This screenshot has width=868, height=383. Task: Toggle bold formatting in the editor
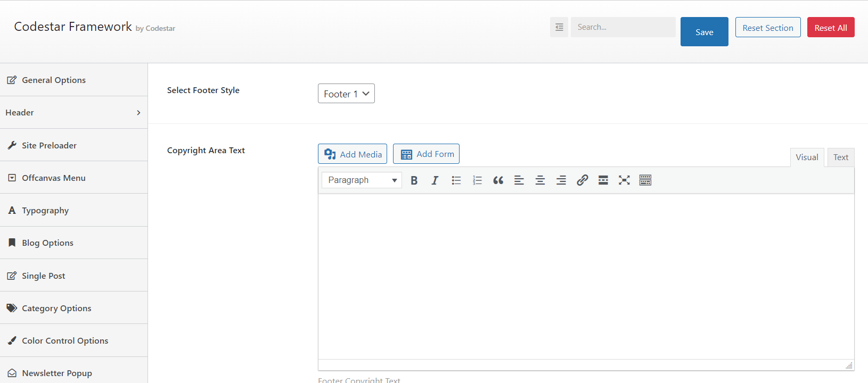pos(414,180)
